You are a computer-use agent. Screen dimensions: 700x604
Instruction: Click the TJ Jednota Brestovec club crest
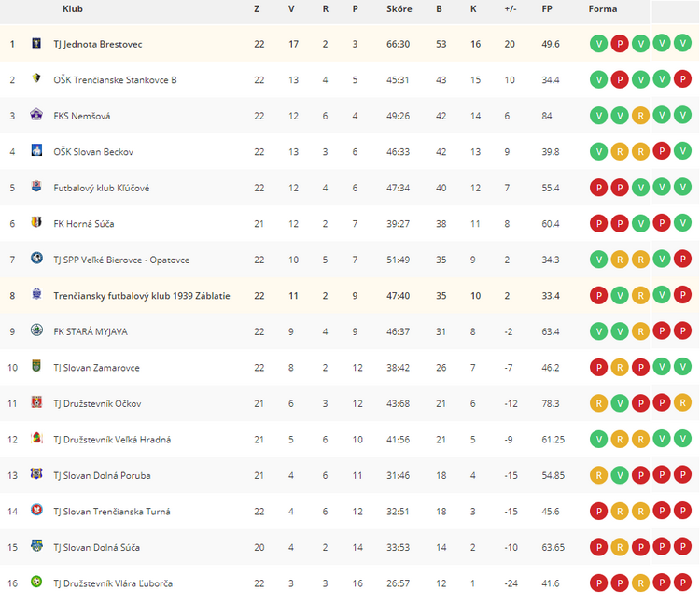[x=36, y=43]
